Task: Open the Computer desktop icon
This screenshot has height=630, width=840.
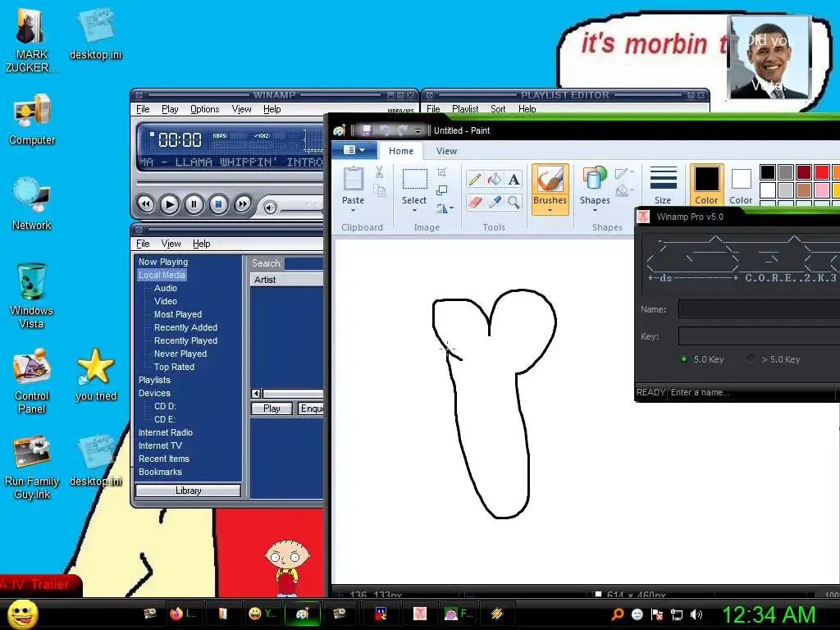Action: point(32,120)
